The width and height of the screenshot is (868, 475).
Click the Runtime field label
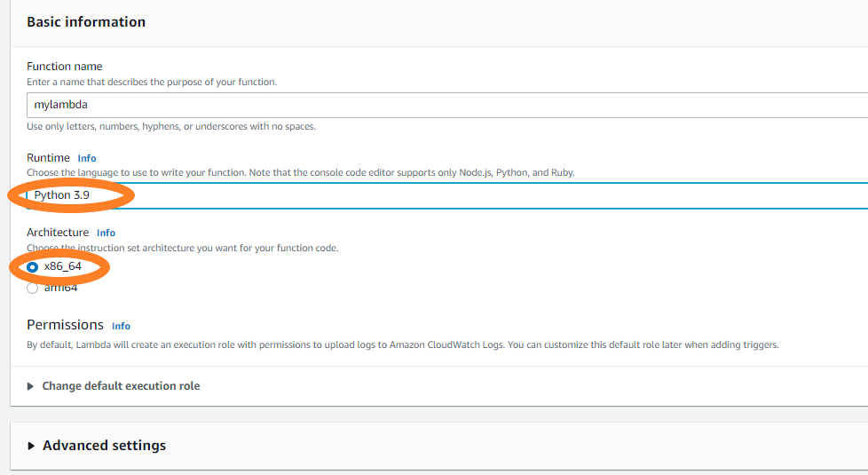point(49,158)
